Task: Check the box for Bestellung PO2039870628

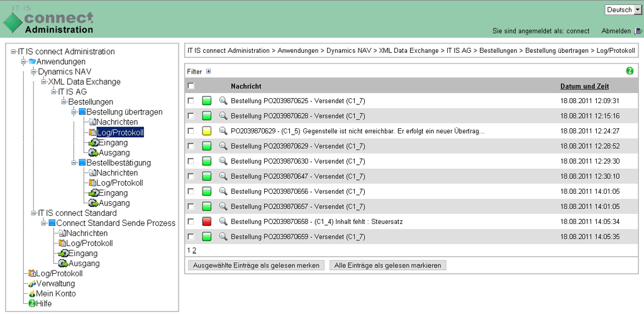Action: coord(191,116)
